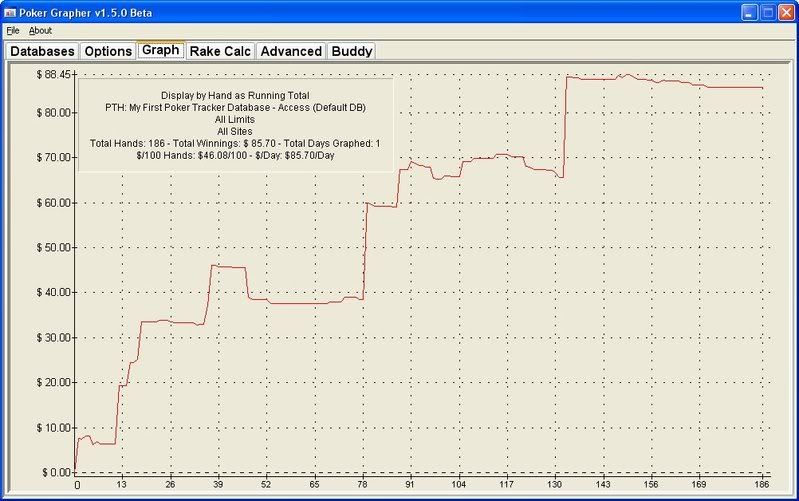Open the About menu

click(40, 31)
